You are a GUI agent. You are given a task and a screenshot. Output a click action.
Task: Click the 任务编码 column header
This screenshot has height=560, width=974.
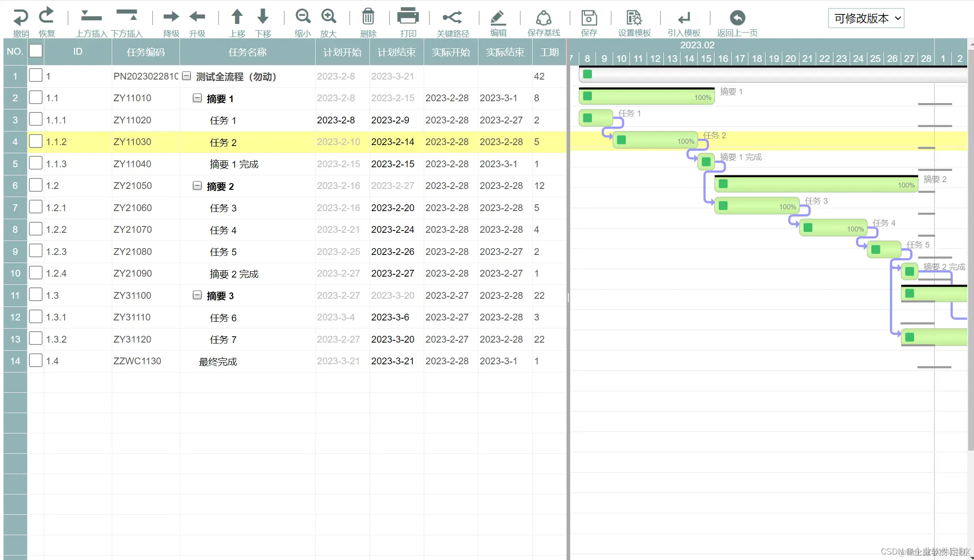(x=146, y=52)
